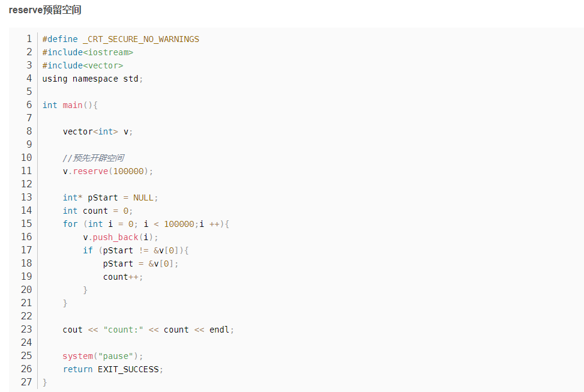Click the Chinese comment on line 10

[x=93, y=158]
